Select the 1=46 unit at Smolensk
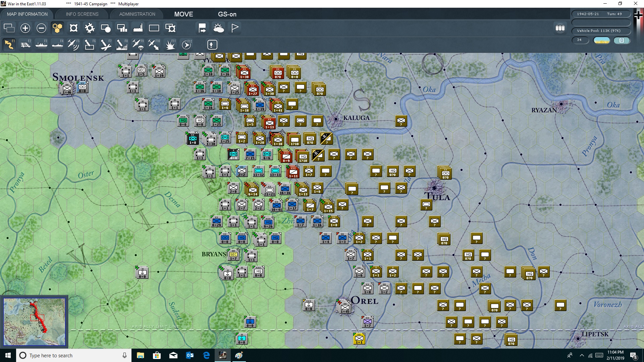644x362 pixels. tap(67, 89)
